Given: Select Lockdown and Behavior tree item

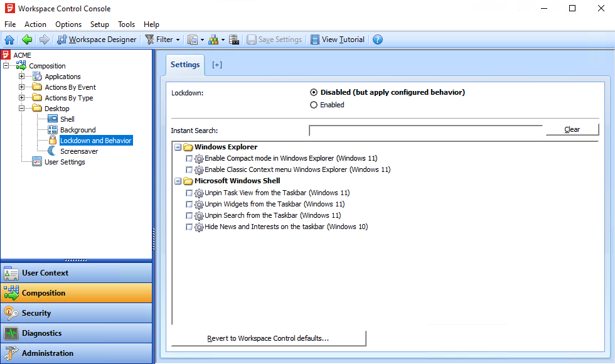Looking at the screenshot, I should (95, 141).
